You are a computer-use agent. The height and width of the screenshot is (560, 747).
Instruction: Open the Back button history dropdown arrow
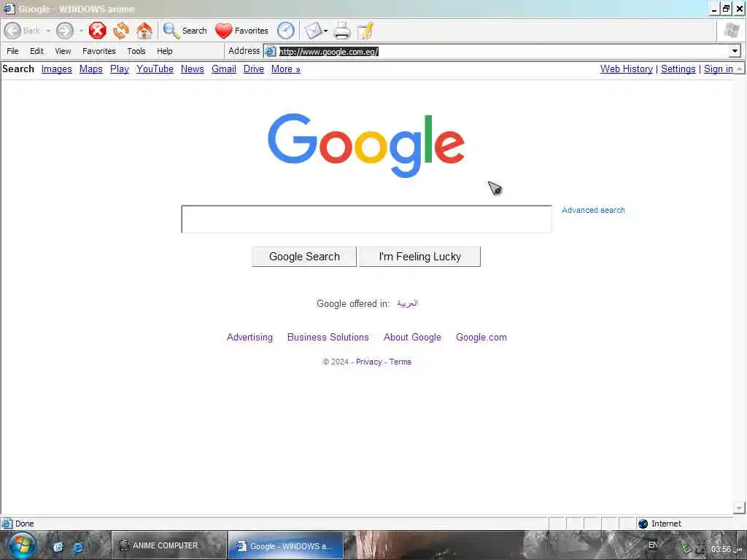[48, 31]
